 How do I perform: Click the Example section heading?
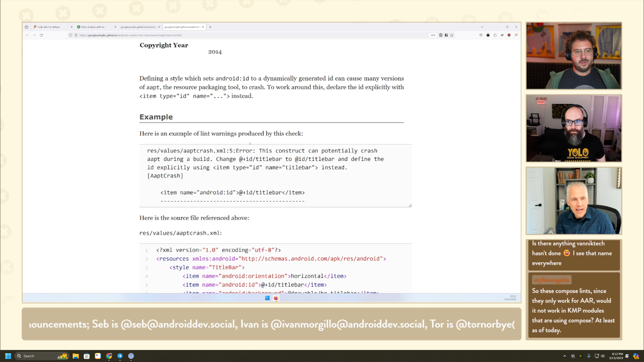click(x=156, y=117)
